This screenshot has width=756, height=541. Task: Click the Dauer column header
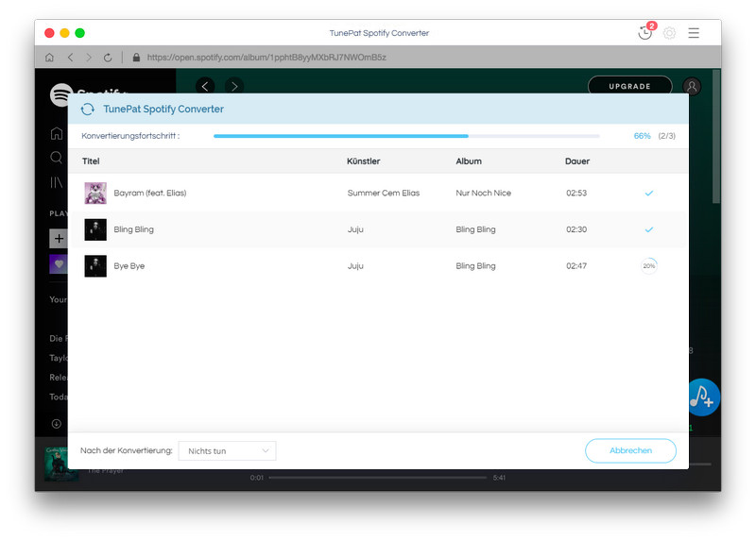(577, 161)
